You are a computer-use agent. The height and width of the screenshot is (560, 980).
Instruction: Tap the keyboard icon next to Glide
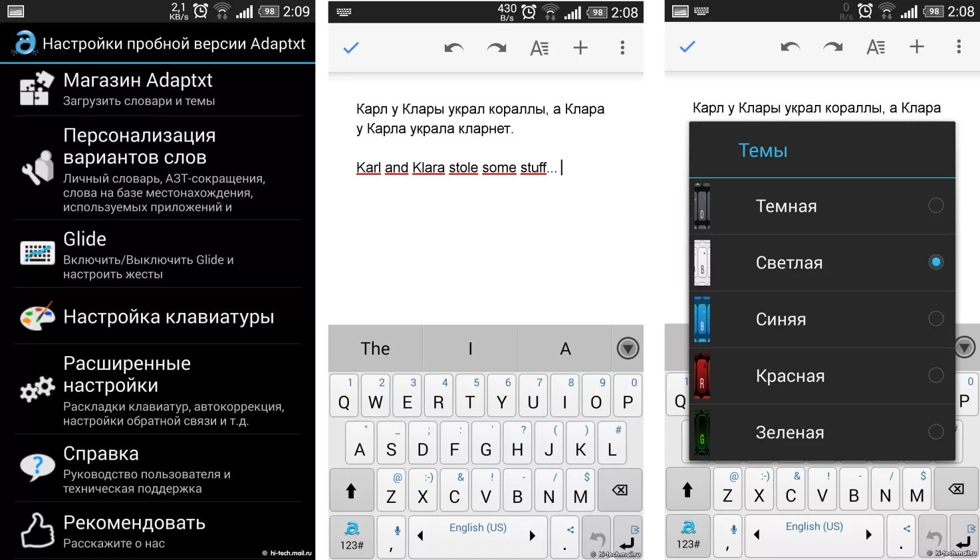click(37, 254)
